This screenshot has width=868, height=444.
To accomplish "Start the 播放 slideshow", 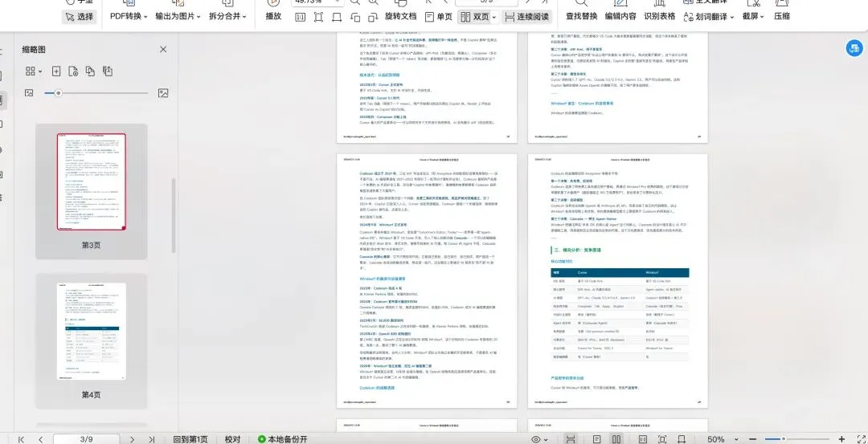I will point(273,17).
